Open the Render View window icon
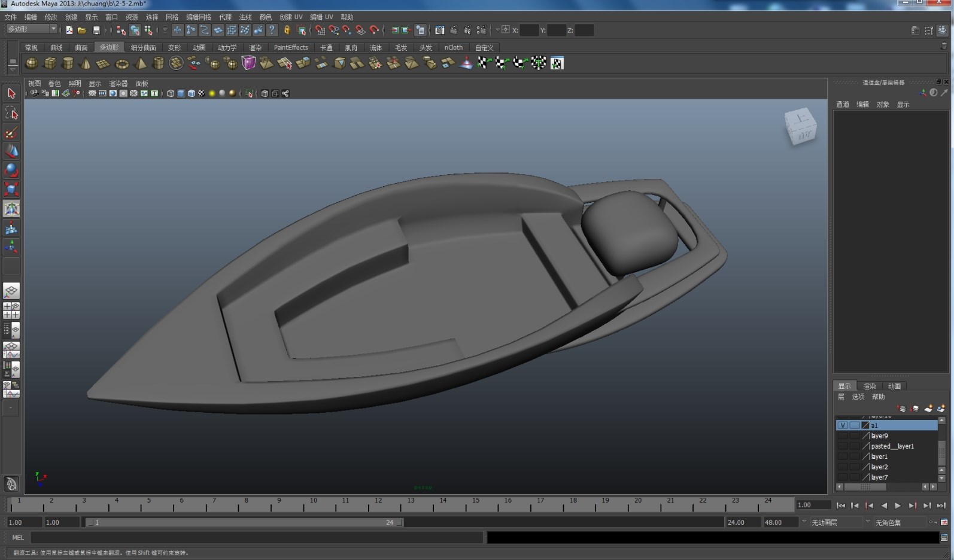The height and width of the screenshot is (560, 954). pyautogui.click(x=439, y=30)
